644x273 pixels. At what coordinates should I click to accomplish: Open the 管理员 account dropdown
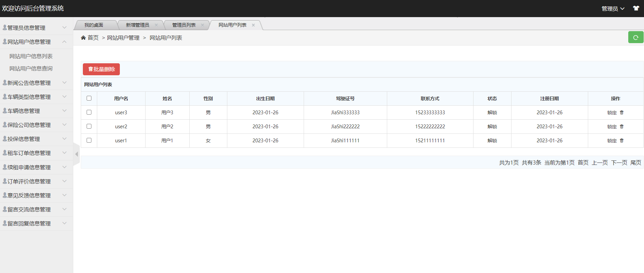pyautogui.click(x=613, y=9)
